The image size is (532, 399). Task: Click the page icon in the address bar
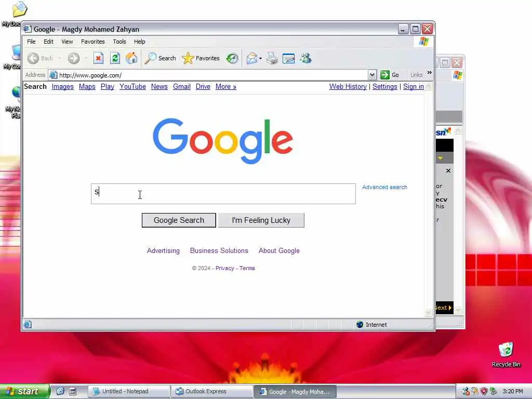54,75
